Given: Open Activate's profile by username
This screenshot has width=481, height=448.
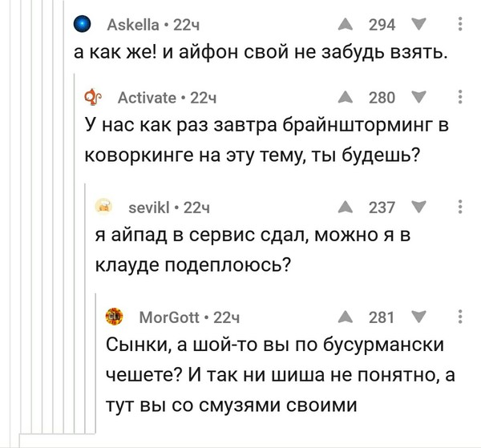Looking at the screenshot, I should pyautogui.click(x=146, y=98).
